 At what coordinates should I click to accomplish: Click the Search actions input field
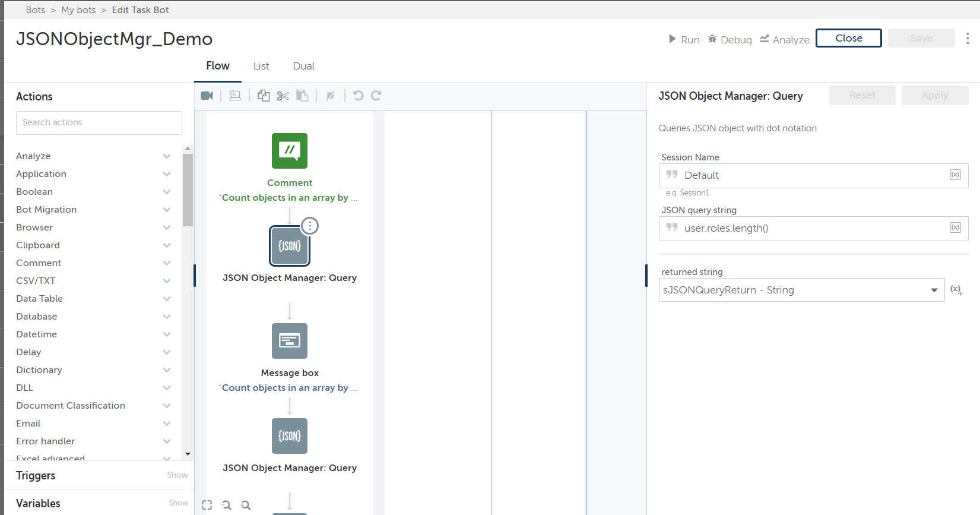point(99,122)
